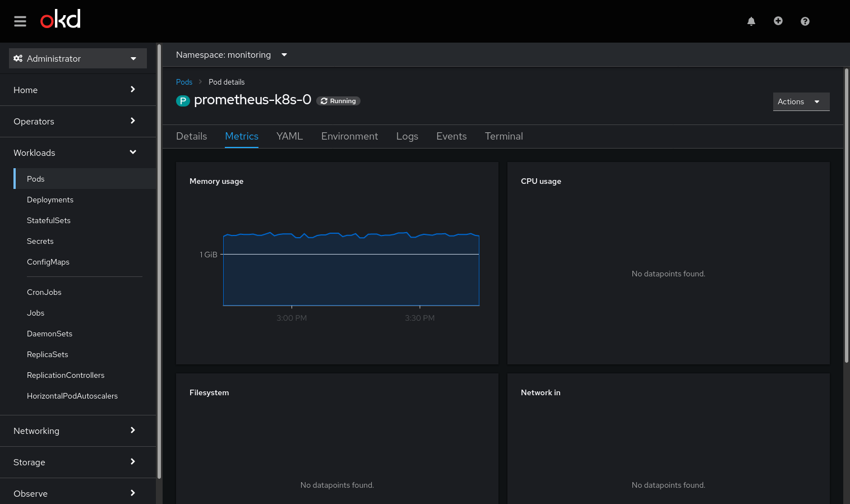Switch to the YAML tab

pyautogui.click(x=289, y=136)
